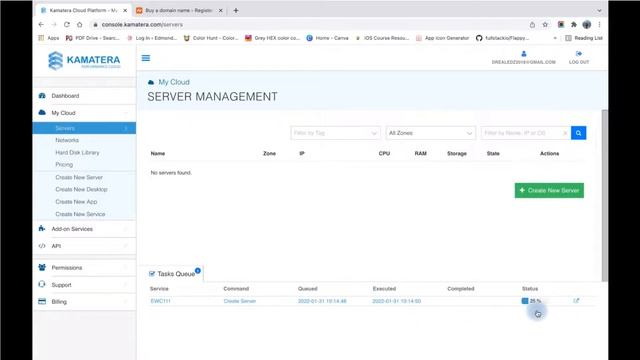
Task: Open the hamburger menu icon
Action: click(146, 58)
